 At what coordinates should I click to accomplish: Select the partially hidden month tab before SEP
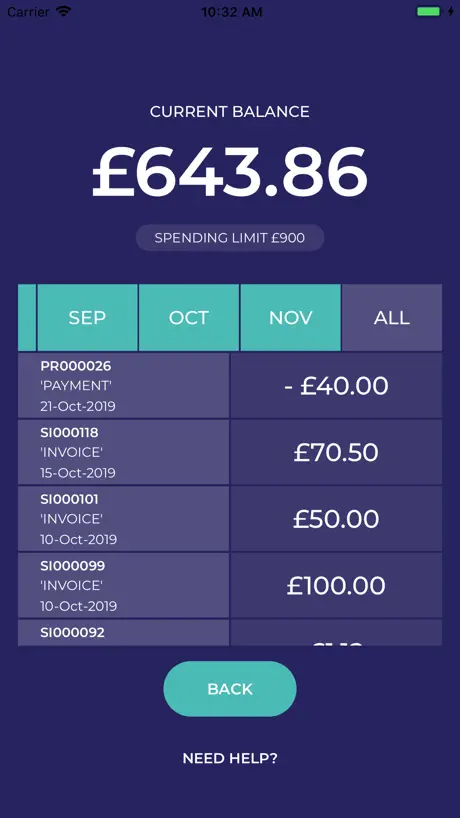27,318
